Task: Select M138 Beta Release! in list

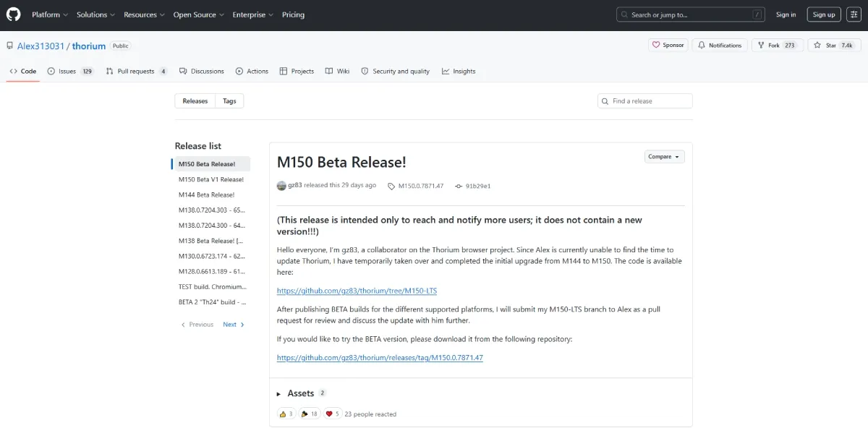Action: (211, 241)
